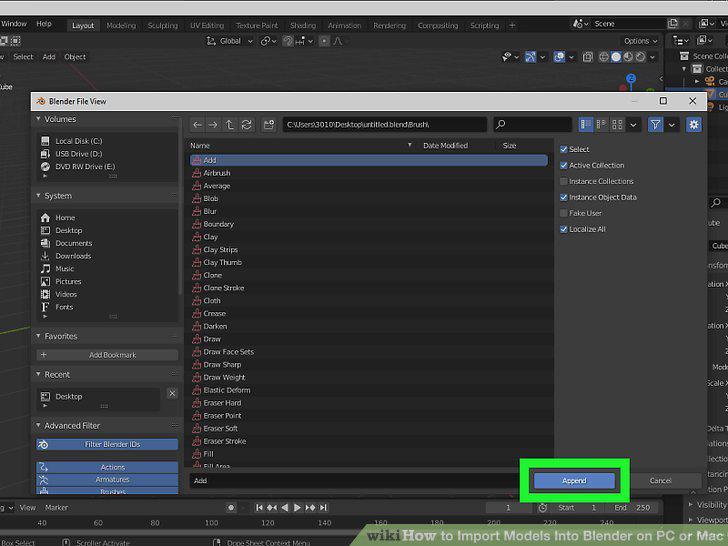This screenshot has height=546, width=728.
Task: Toggle the file filter funnel icon
Action: click(655, 124)
